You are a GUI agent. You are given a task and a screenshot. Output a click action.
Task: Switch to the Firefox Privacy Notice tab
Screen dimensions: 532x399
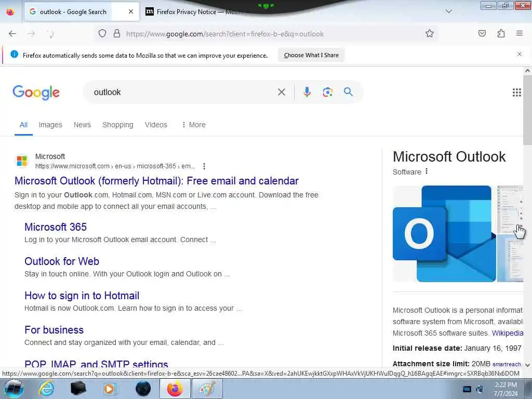[193, 11]
